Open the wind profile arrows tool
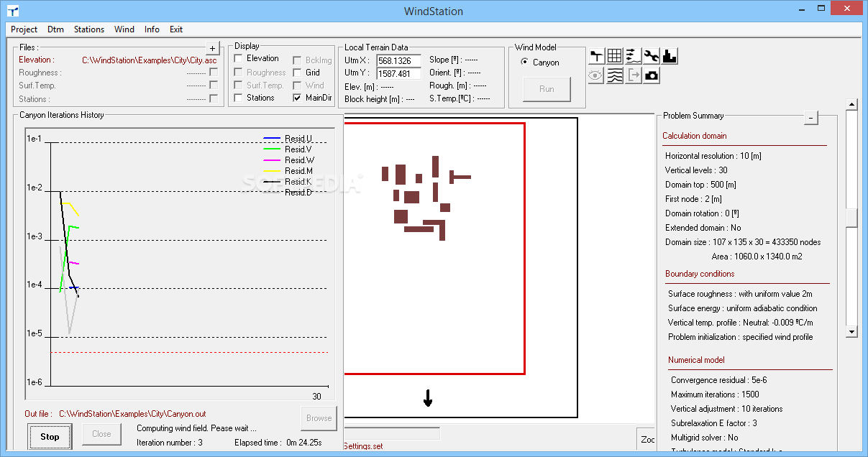868x457 pixels. [634, 56]
